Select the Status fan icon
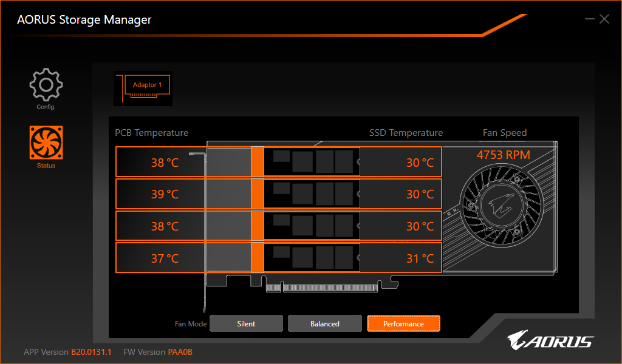Image resolution: width=622 pixels, height=364 pixels. 46,143
